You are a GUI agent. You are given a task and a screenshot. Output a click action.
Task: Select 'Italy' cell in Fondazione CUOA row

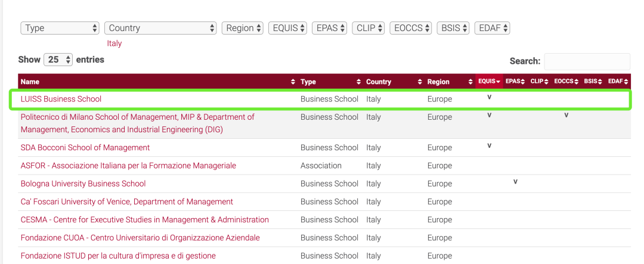[373, 238]
